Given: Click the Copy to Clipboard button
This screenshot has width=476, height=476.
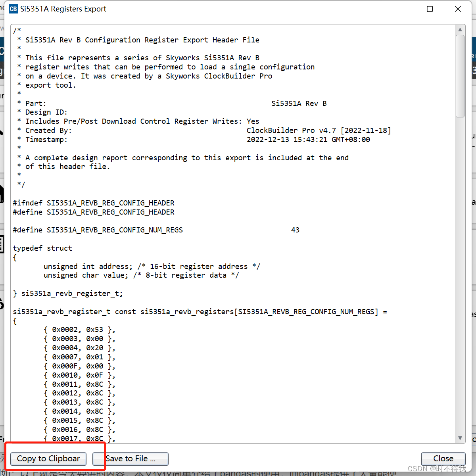Looking at the screenshot, I should tap(48, 459).
